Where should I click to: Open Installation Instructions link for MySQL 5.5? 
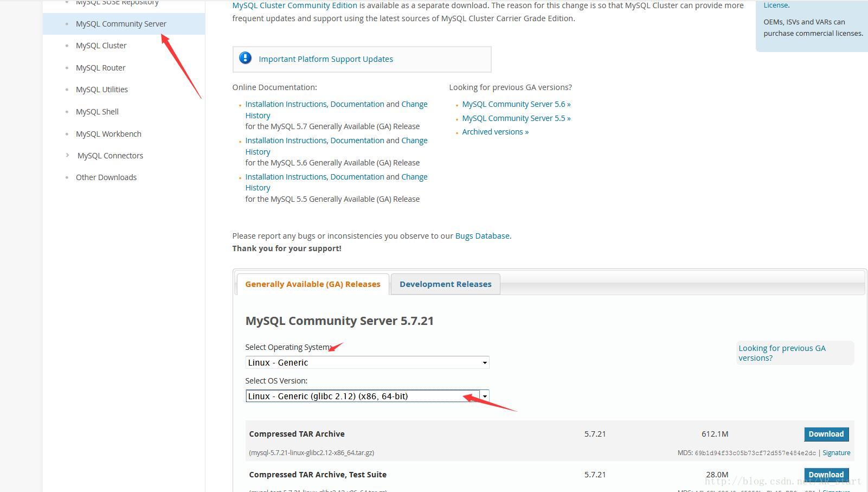[x=286, y=177]
